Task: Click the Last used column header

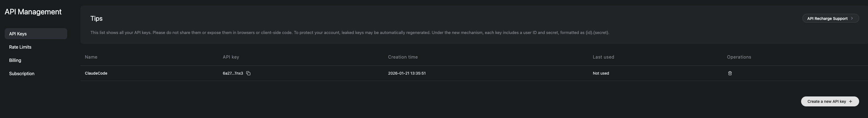Action: [603, 57]
